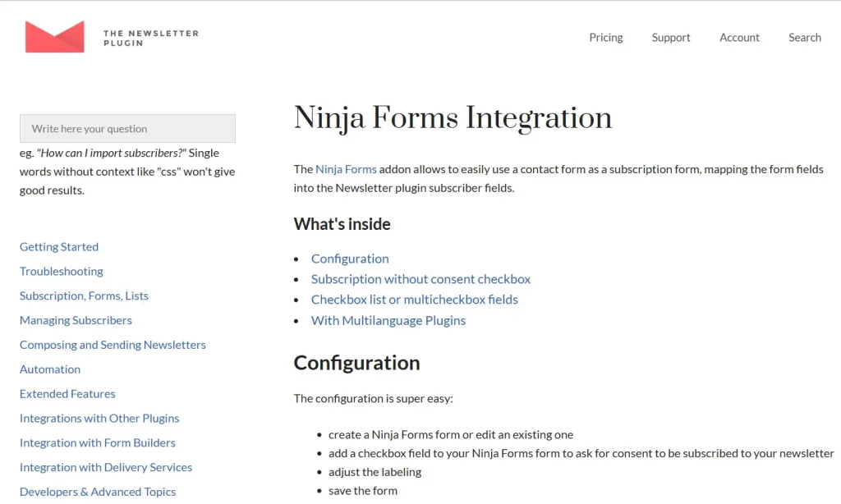Open THE NEWSLETTER PLUGIN home title text

(151, 38)
